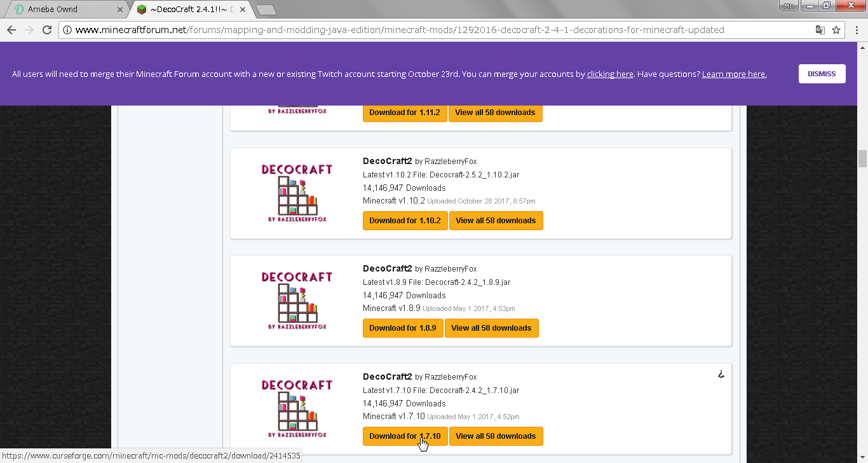View all 58 downloads in 1.11.2 card
The image size is (868, 463).
tap(495, 113)
